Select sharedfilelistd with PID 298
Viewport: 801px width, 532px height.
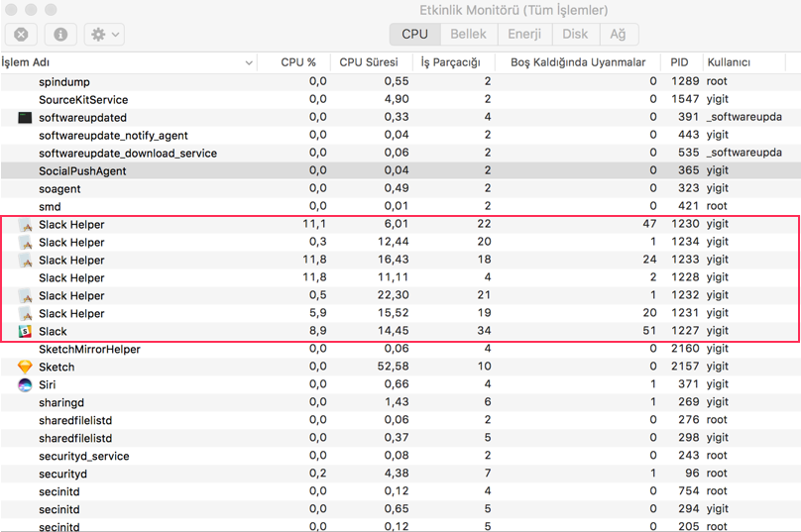pos(400,438)
